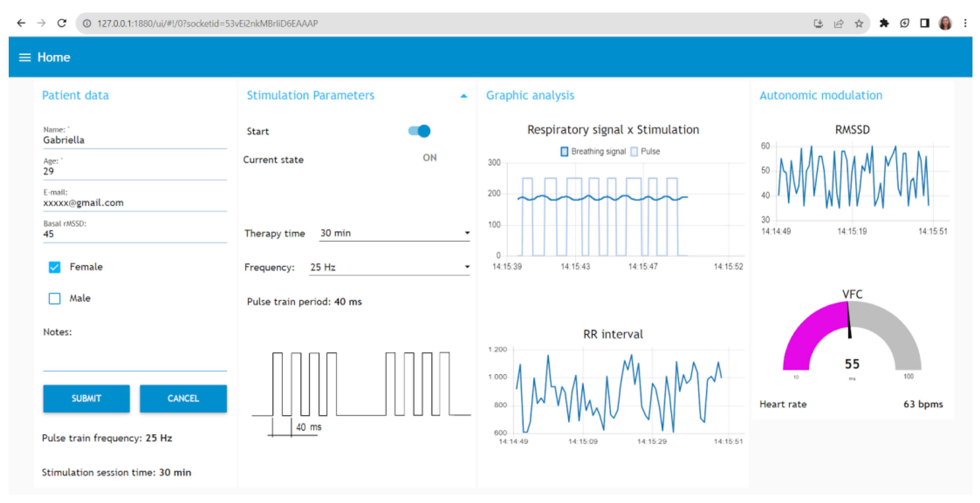This screenshot has width=980, height=503.
Task: Open the browser side panel icon
Action: (x=924, y=23)
